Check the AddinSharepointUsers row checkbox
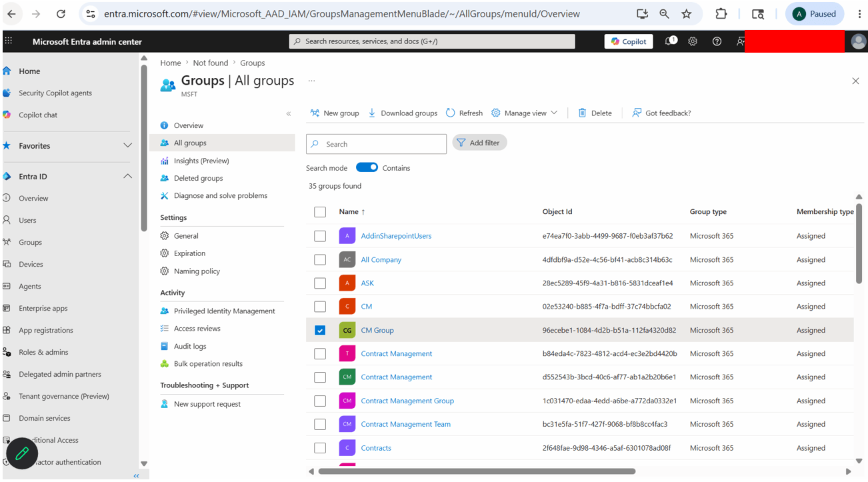Viewport: 868px width, 482px height. point(320,236)
